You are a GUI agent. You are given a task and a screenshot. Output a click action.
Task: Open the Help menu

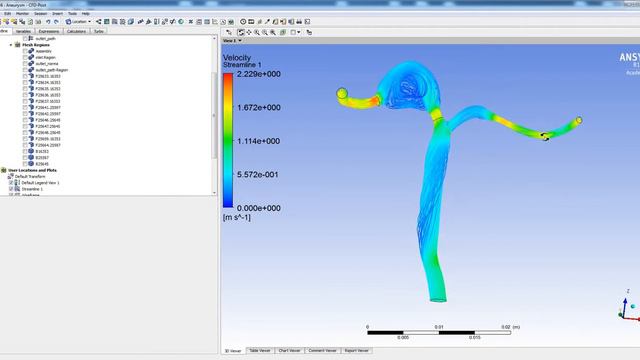[x=85, y=13]
